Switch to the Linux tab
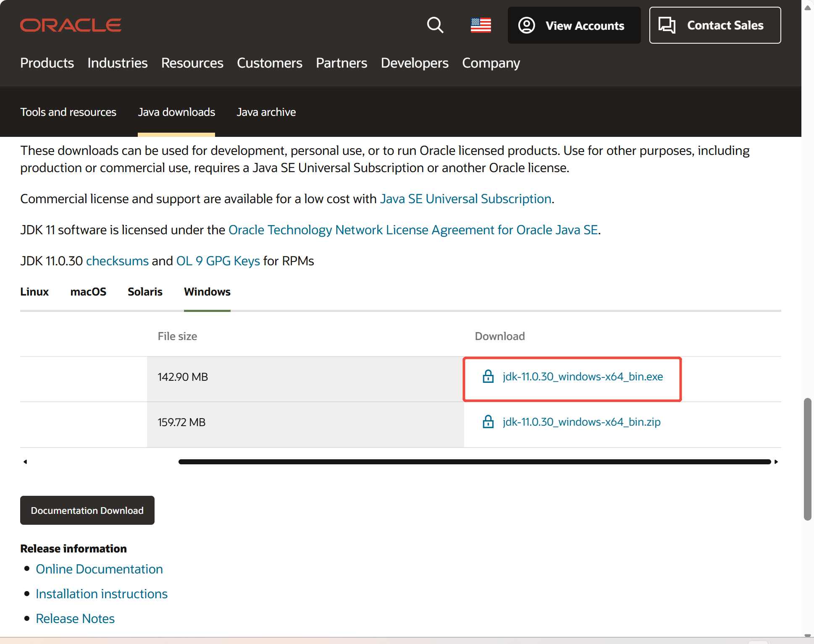 (x=34, y=292)
